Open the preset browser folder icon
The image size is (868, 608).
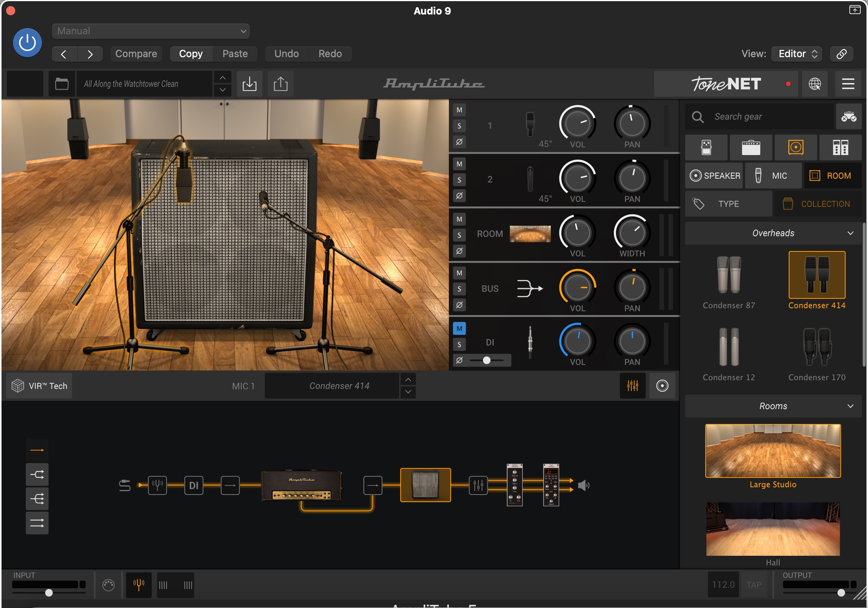(62, 84)
